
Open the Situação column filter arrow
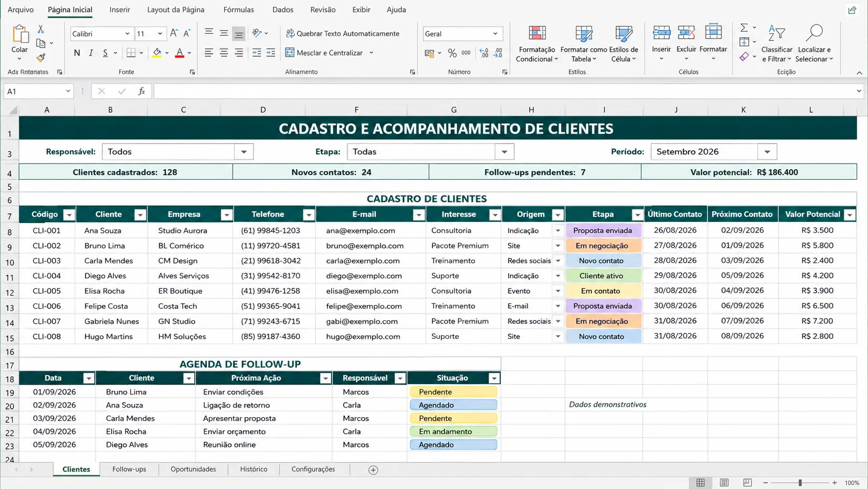494,378
